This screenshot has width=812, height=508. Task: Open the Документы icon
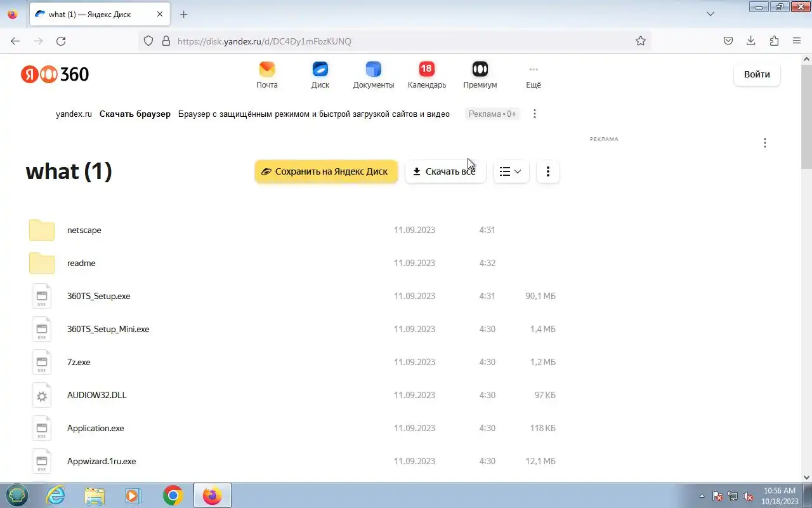pos(374,69)
